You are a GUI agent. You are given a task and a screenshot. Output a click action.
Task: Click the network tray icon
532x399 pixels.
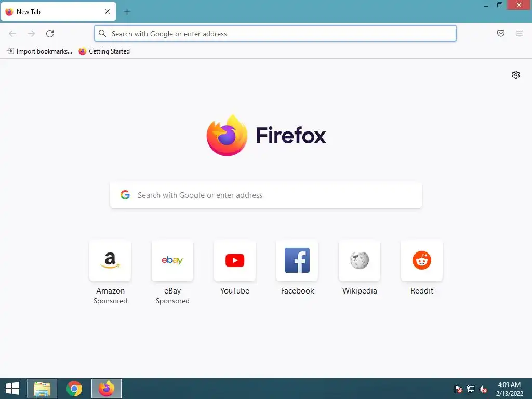[x=471, y=389]
